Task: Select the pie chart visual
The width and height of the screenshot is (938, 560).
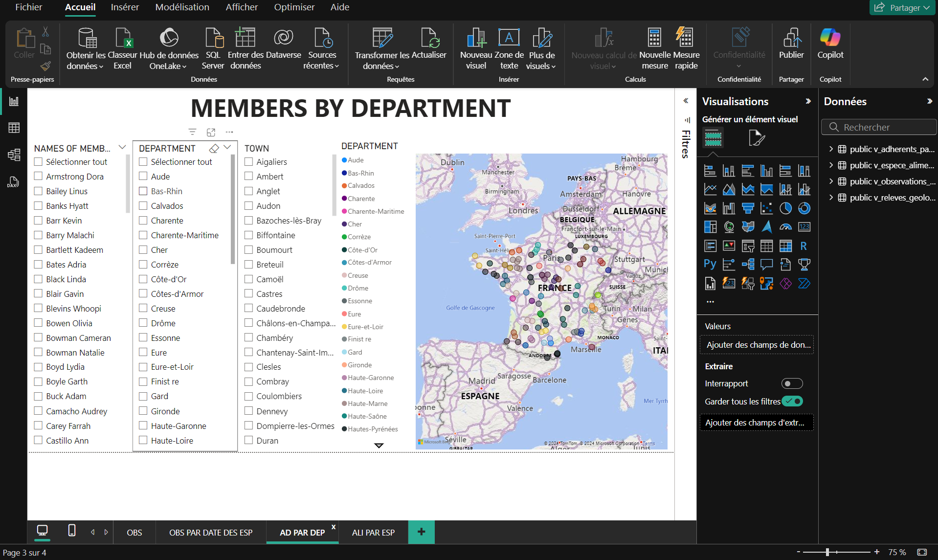Action: tap(785, 208)
